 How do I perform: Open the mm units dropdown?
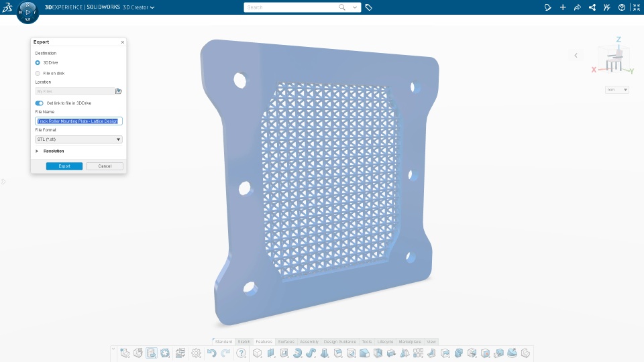point(617,89)
